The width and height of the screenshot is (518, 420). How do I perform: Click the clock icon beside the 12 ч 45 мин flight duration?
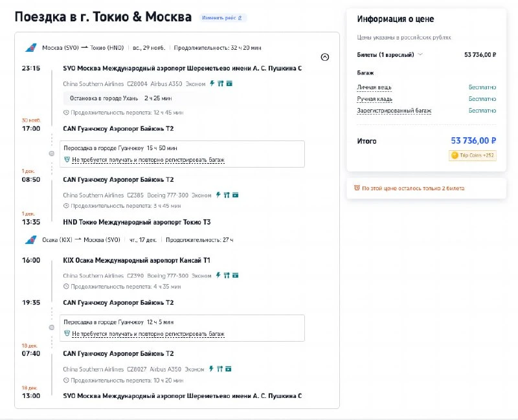click(x=66, y=113)
